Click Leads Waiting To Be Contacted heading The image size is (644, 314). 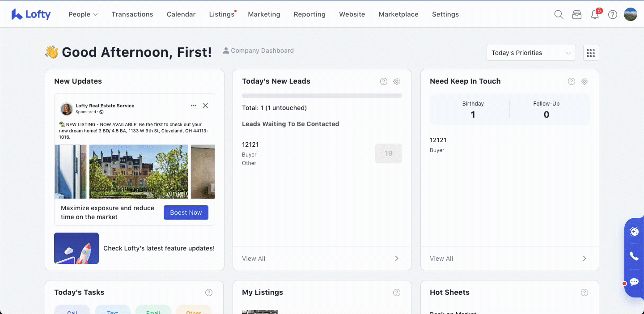click(291, 124)
